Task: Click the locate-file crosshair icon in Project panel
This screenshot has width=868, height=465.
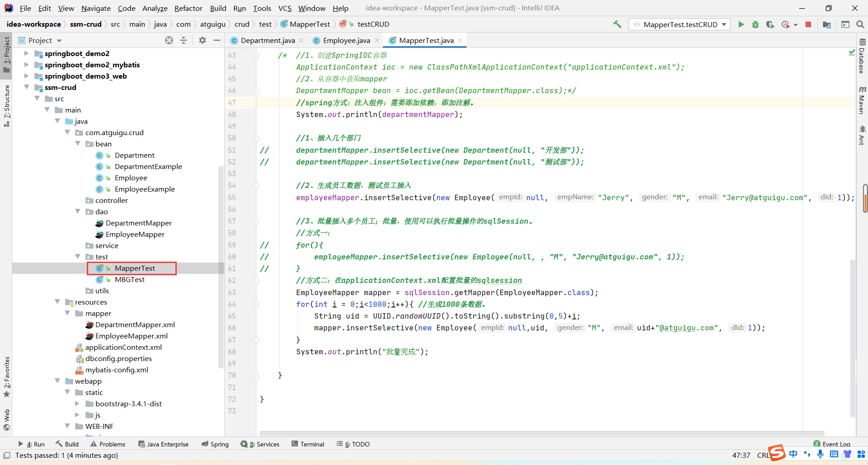Action: (169, 40)
